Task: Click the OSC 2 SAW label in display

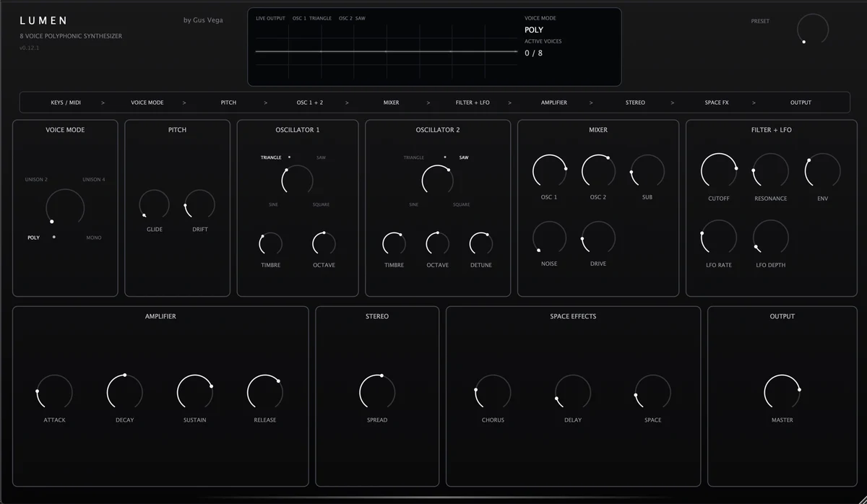Action: point(352,18)
